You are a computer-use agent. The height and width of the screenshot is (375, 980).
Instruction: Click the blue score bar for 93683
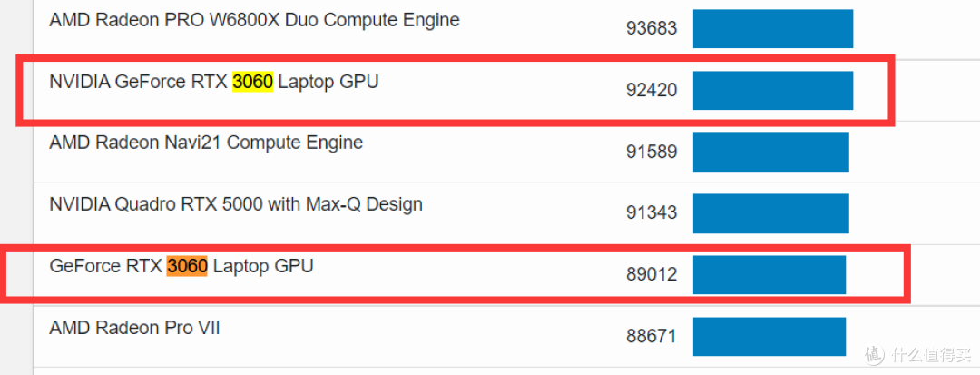click(773, 29)
